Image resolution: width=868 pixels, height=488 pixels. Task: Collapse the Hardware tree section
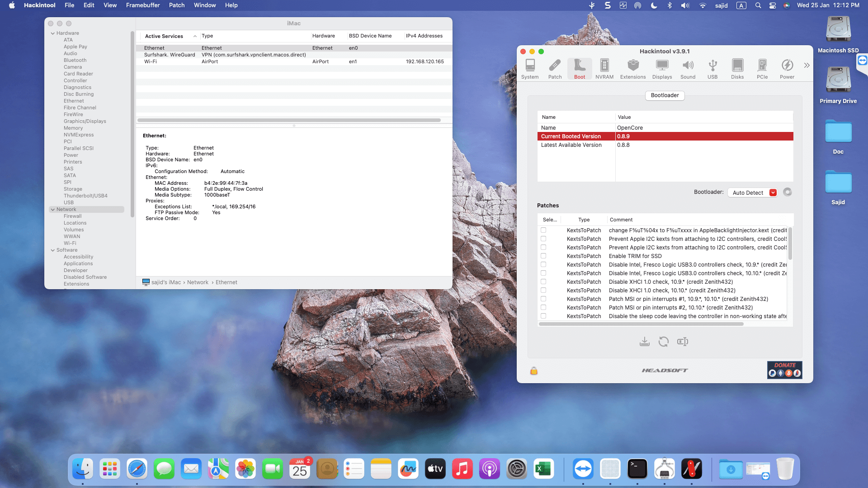(53, 33)
